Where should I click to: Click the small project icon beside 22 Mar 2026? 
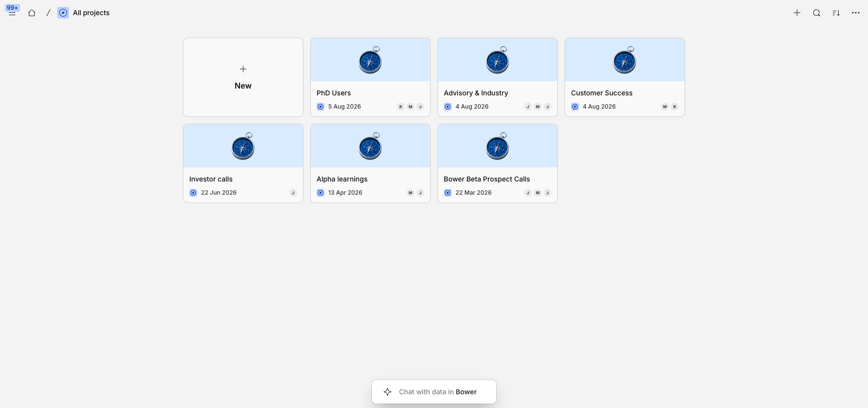(448, 193)
